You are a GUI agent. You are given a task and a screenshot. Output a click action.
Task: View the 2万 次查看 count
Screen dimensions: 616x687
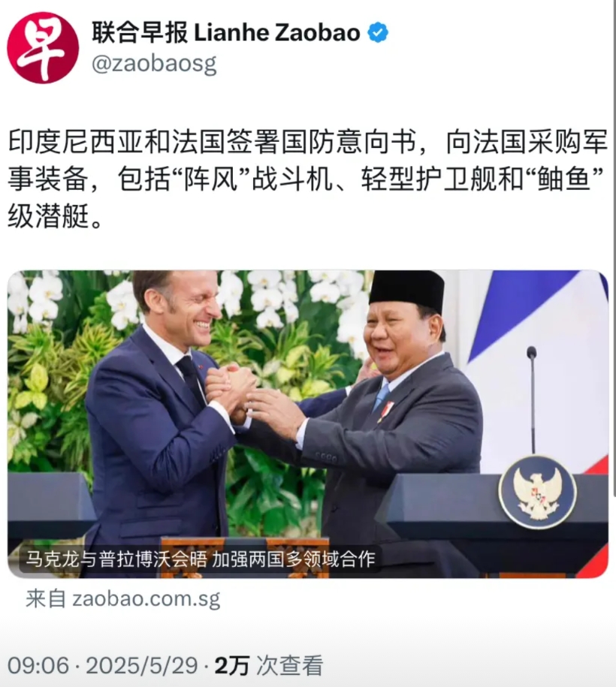[x=269, y=665]
